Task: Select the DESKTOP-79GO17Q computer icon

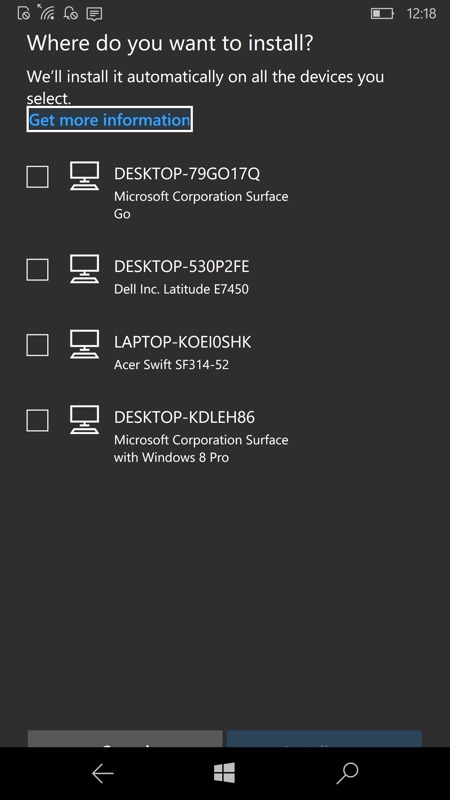Action: [x=84, y=176]
